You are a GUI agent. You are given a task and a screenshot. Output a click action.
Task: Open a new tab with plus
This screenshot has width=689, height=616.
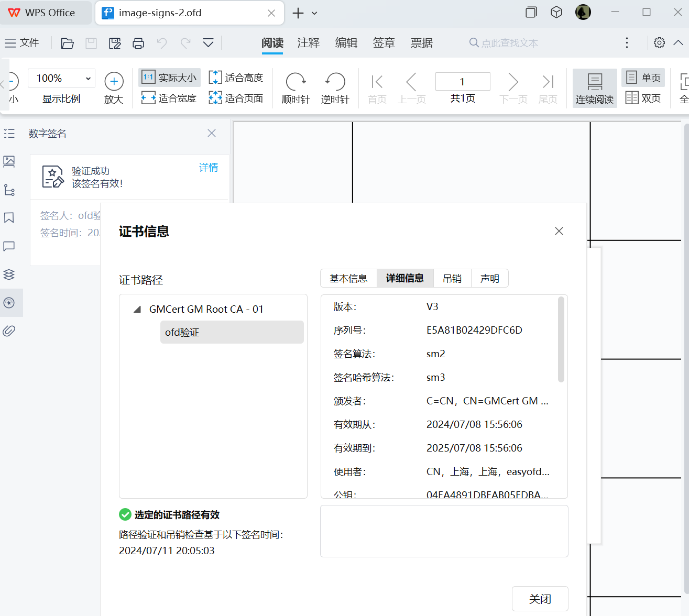click(298, 13)
